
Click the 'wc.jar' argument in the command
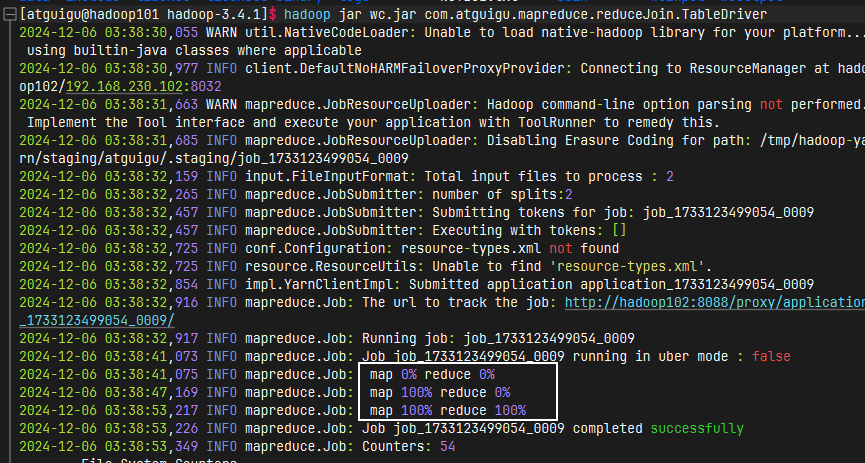(394, 14)
